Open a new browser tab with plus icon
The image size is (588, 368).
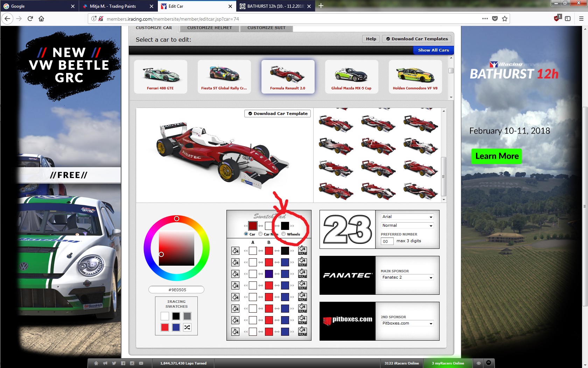tap(321, 6)
